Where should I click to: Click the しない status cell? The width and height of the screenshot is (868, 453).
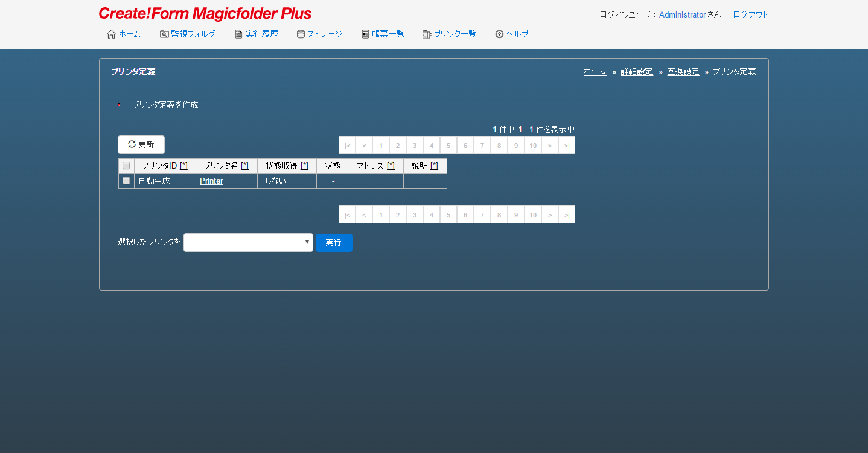[x=287, y=181]
